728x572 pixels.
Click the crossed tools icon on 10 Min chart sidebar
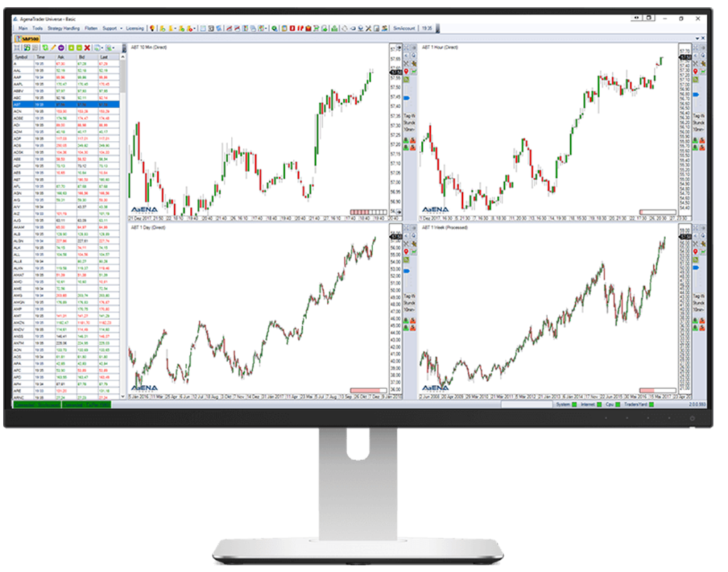406,63
